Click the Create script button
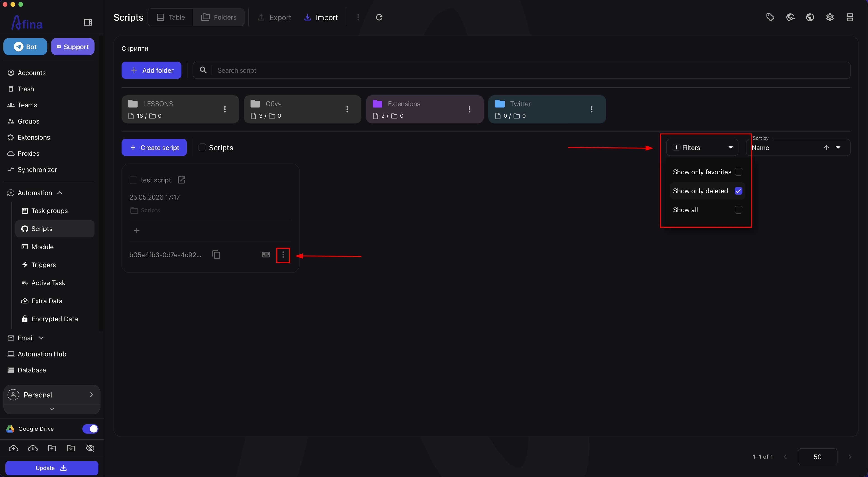 (154, 148)
